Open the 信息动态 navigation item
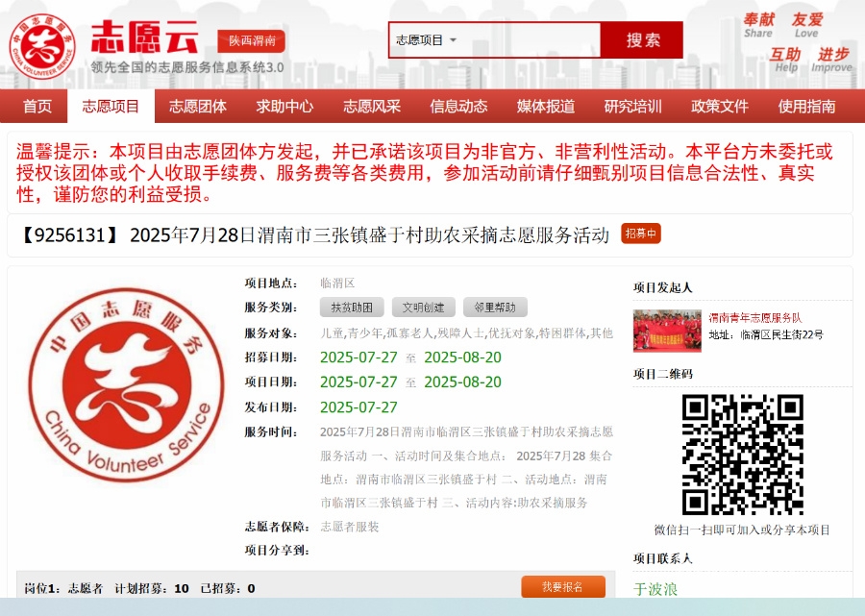The width and height of the screenshot is (865, 616). (458, 107)
